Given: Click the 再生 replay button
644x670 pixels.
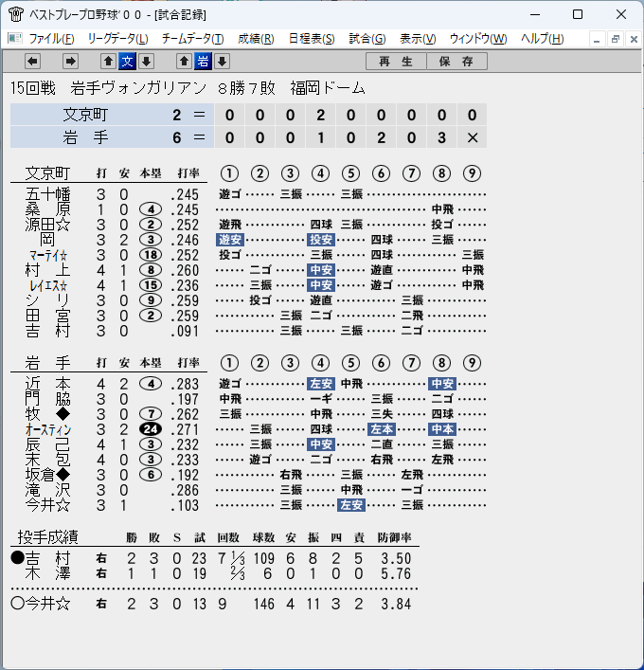Looking at the screenshot, I should [396, 62].
